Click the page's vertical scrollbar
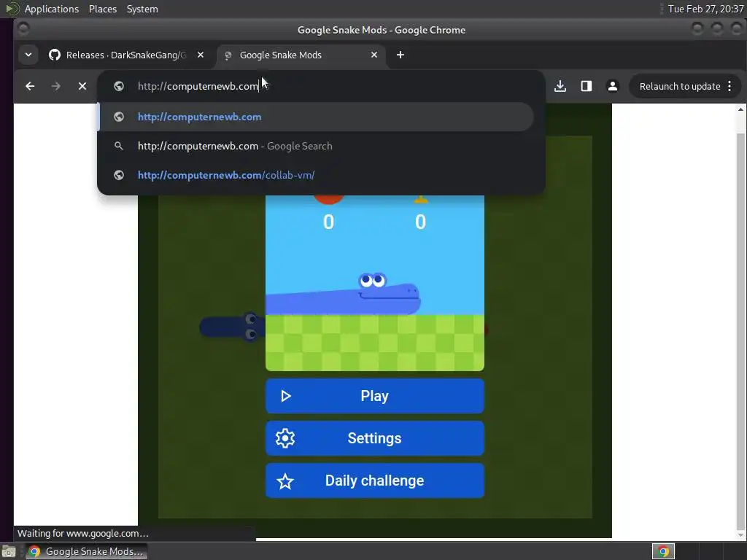Image resolution: width=747 pixels, height=560 pixels. (x=740, y=333)
